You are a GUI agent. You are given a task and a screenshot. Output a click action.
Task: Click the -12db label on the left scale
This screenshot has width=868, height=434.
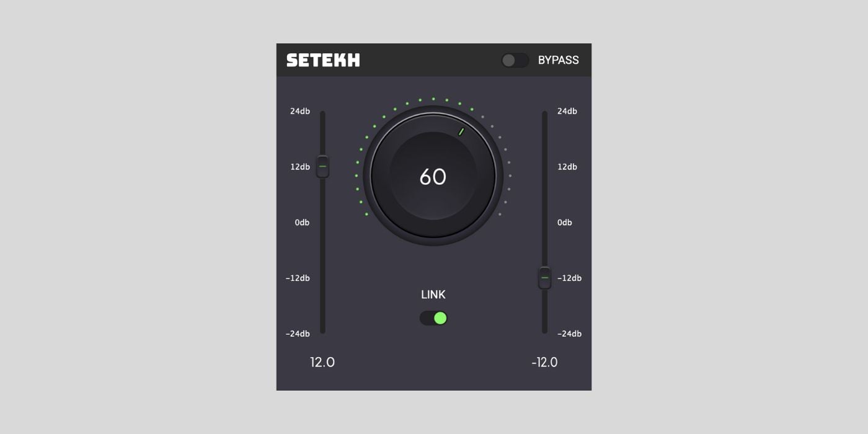(298, 278)
